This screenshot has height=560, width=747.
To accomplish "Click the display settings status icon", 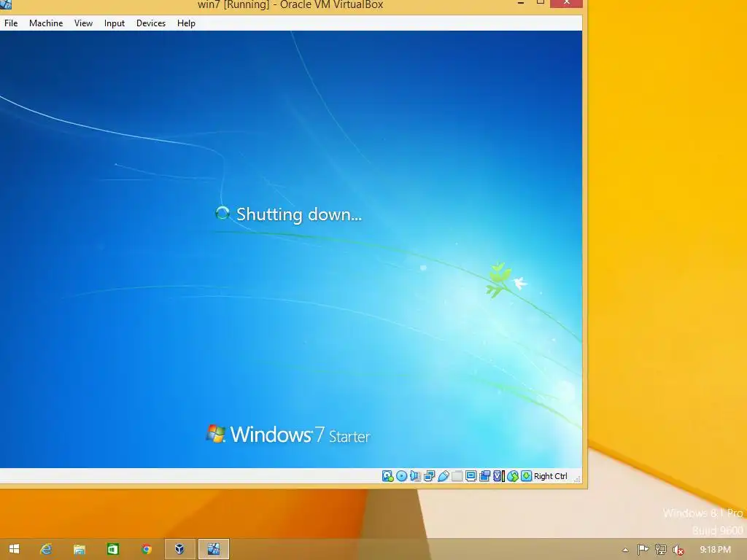I will (471, 476).
